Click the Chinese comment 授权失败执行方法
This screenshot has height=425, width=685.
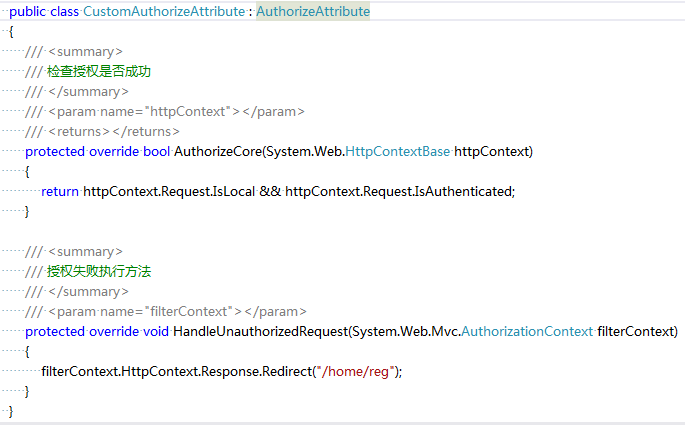pos(99,271)
